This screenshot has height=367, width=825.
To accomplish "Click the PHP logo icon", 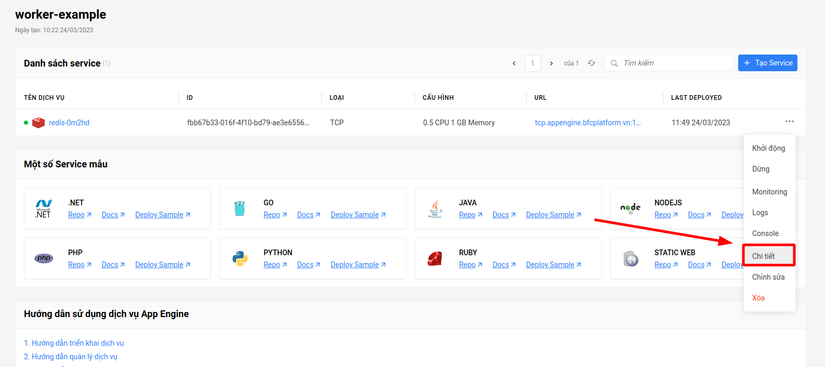I will pos(43,258).
